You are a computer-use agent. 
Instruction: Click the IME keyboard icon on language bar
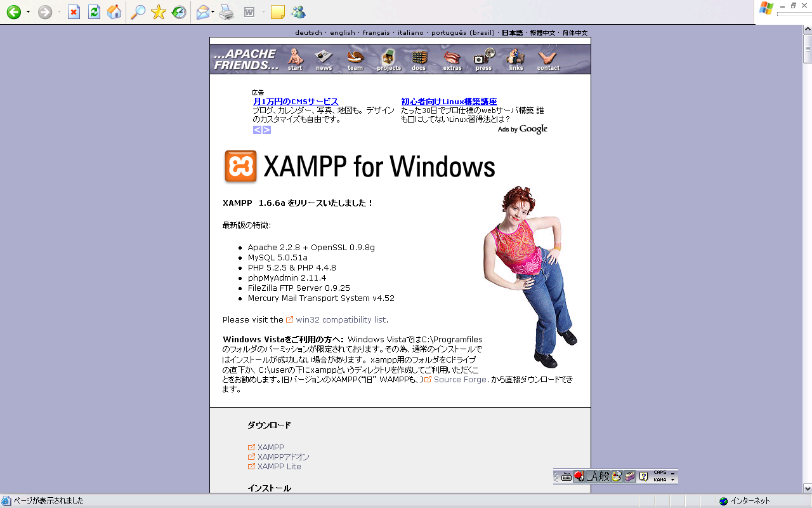coord(566,476)
